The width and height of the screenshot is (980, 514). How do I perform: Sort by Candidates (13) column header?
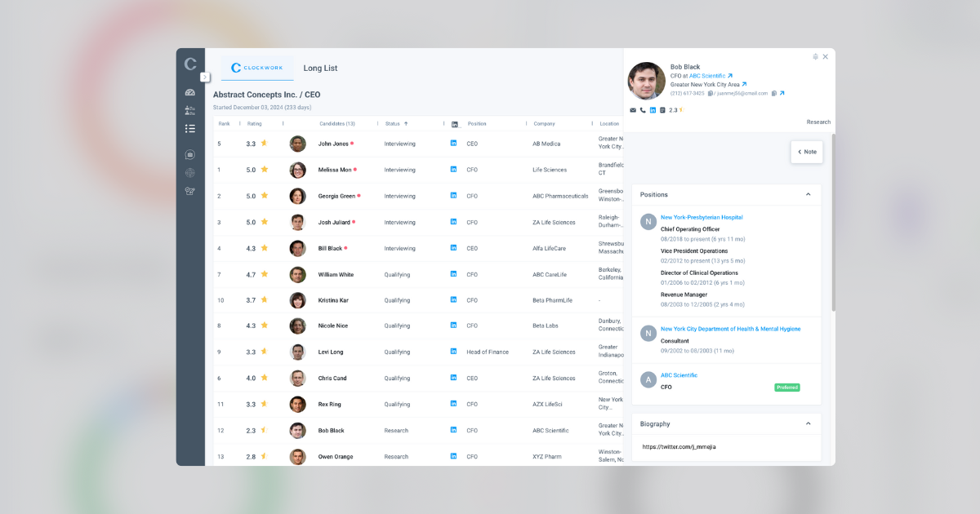(x=336, y=124)
